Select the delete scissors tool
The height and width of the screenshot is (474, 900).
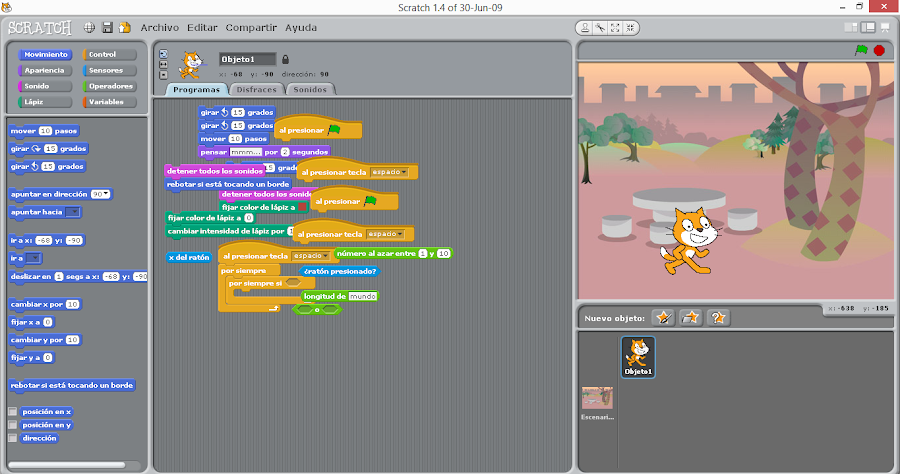(600, 28)
